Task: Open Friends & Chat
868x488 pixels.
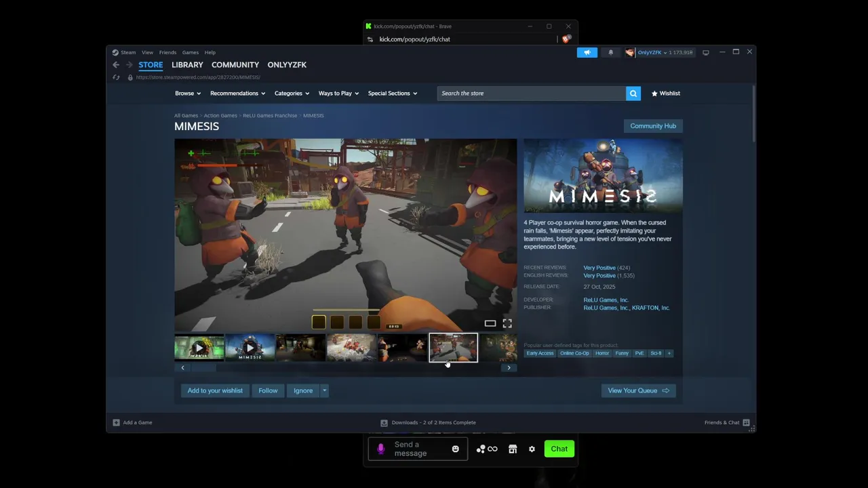Action: click(727, 423)
